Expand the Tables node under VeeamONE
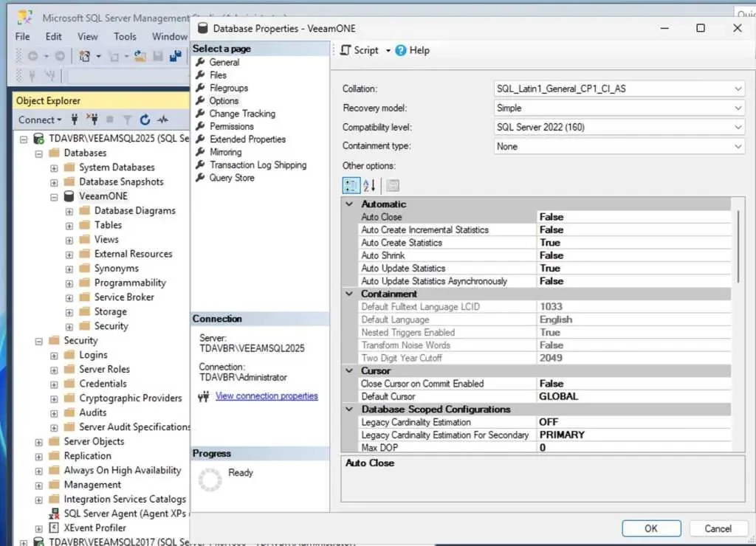The height and width of the screenshot is (546, 756). (x=69, y=226)
